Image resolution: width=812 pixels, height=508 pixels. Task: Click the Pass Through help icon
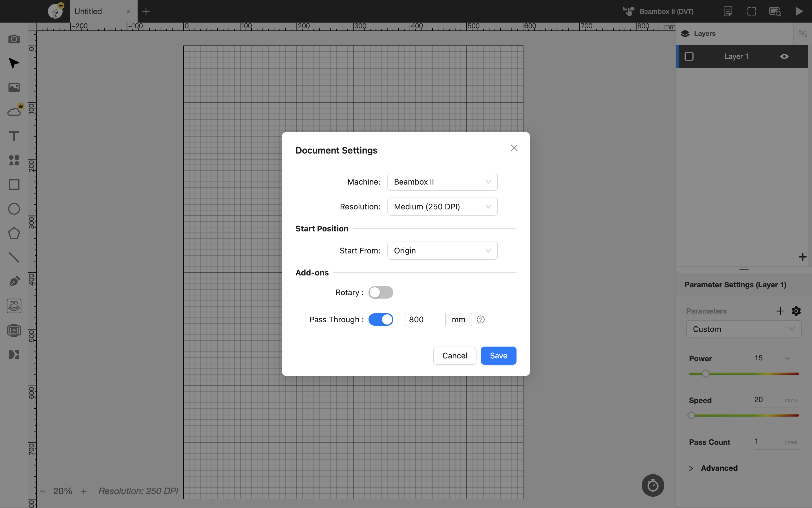(480, 319)
